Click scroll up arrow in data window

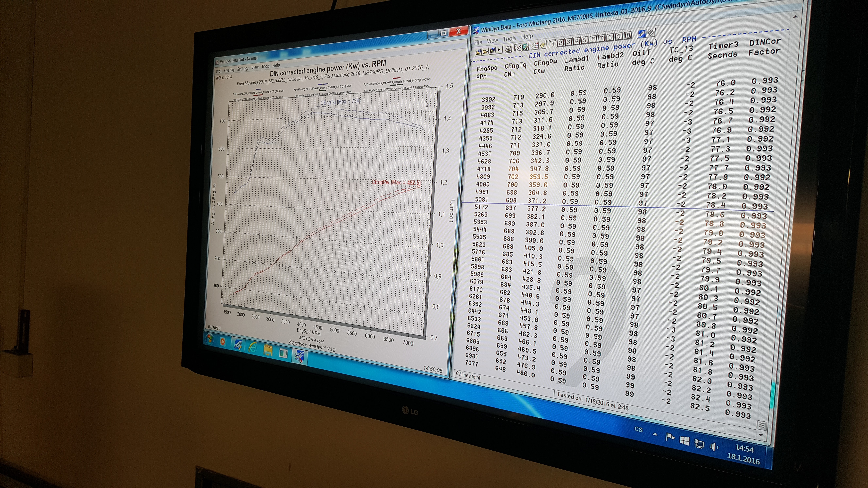point(796,17)
